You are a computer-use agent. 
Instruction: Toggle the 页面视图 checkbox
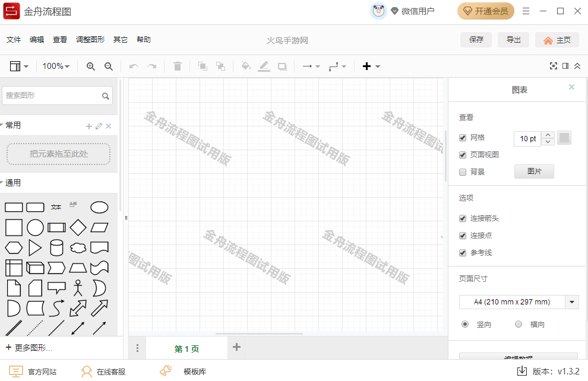tap(463, 155)
